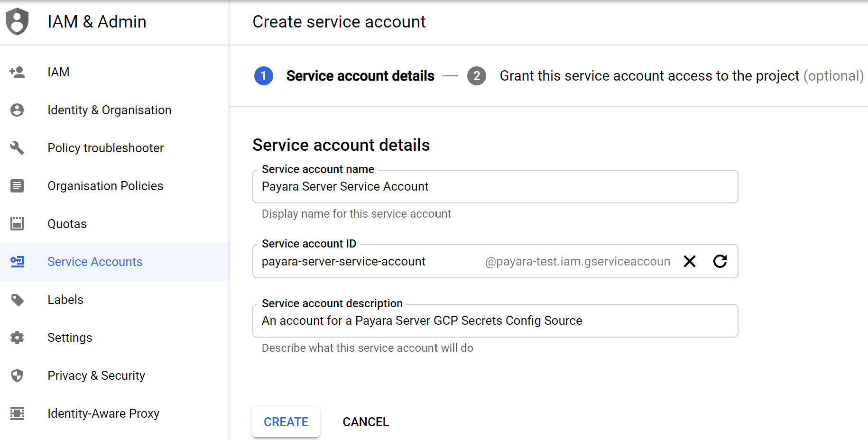The height and width of the screenshot is (440, 868).
Task: Select the IAM person icon in sidebar
Action: coord(17,72)
